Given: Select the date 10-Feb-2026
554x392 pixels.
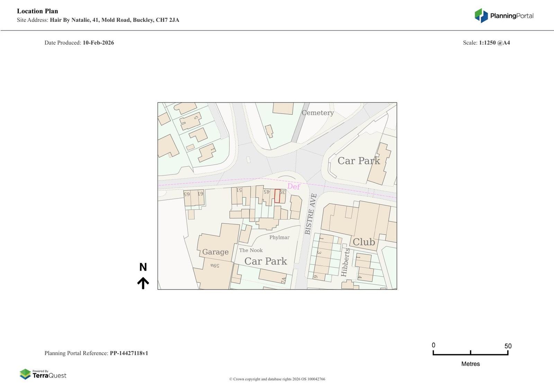Looking at the screenshot, I should [x=98, y=43].
